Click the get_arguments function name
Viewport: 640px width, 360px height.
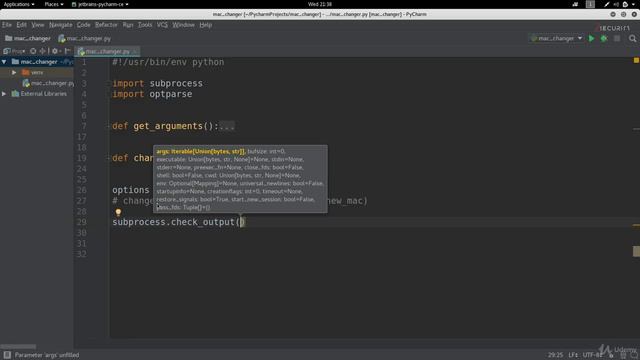click(168, 126)
